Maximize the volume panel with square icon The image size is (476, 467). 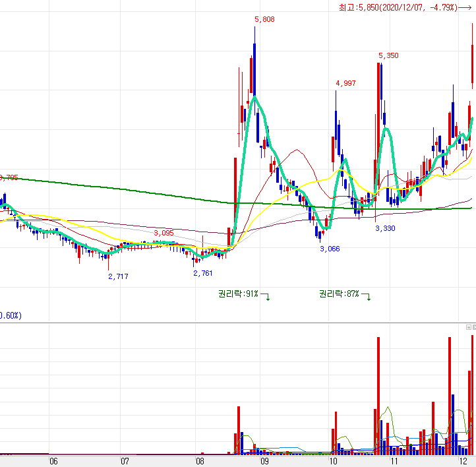[x=468, y=327]
